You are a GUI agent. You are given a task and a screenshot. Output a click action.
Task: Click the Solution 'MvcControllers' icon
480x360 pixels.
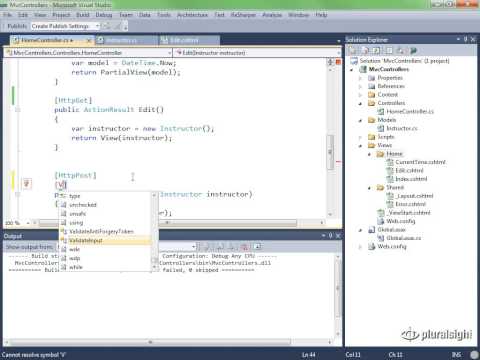point(354,61)
